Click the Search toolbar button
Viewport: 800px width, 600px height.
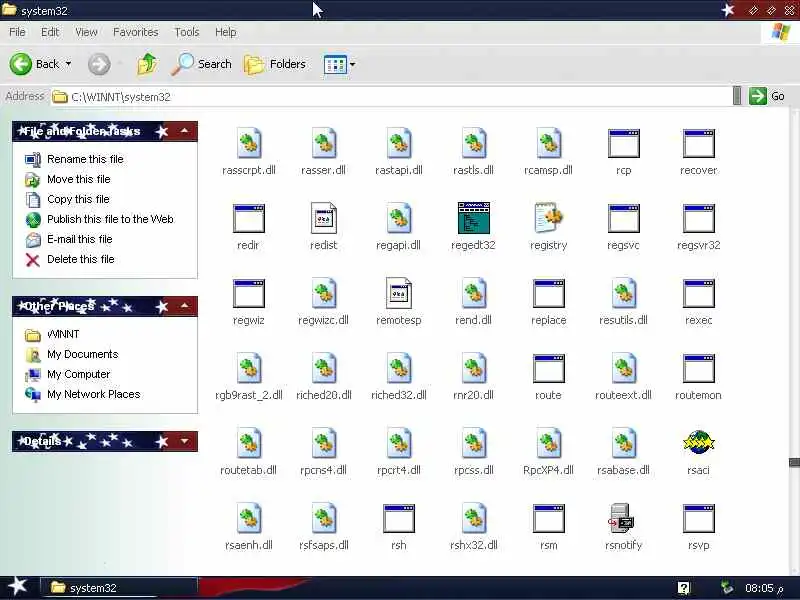coord(201,64)
